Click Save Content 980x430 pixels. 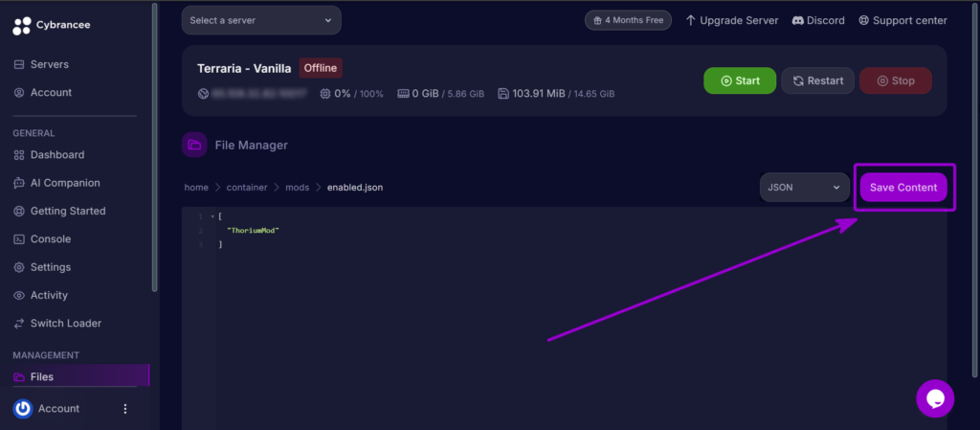point(903,188)
